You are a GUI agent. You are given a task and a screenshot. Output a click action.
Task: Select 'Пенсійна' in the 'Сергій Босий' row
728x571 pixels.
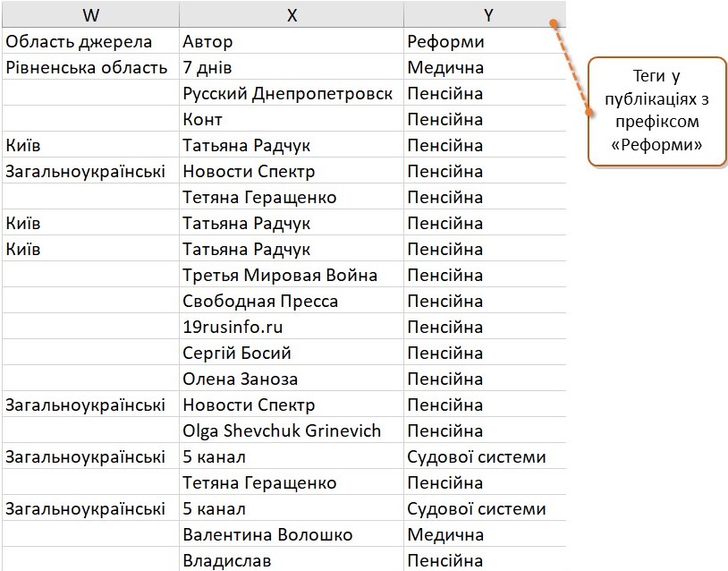click(x=485, y=353)
